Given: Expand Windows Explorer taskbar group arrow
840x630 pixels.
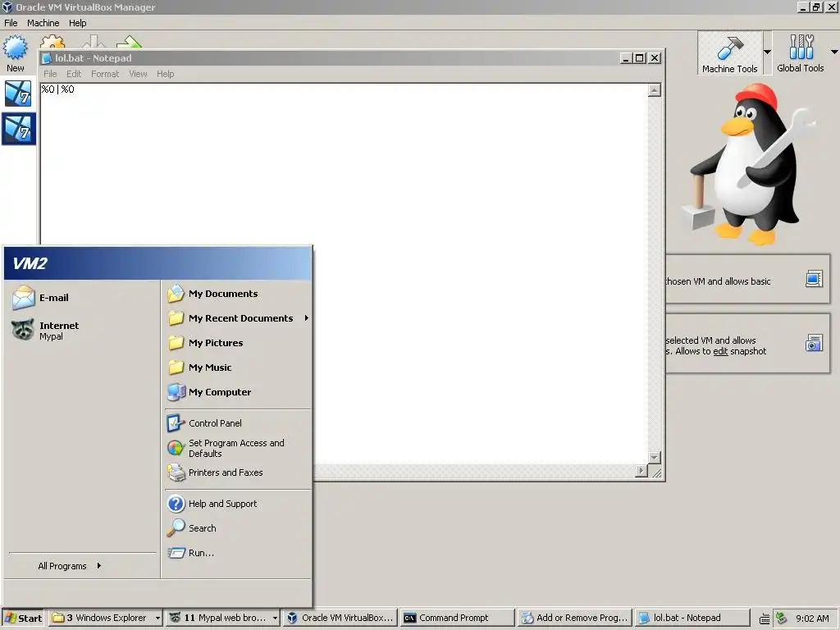Looking at the screenshot, I should point(157,618).
